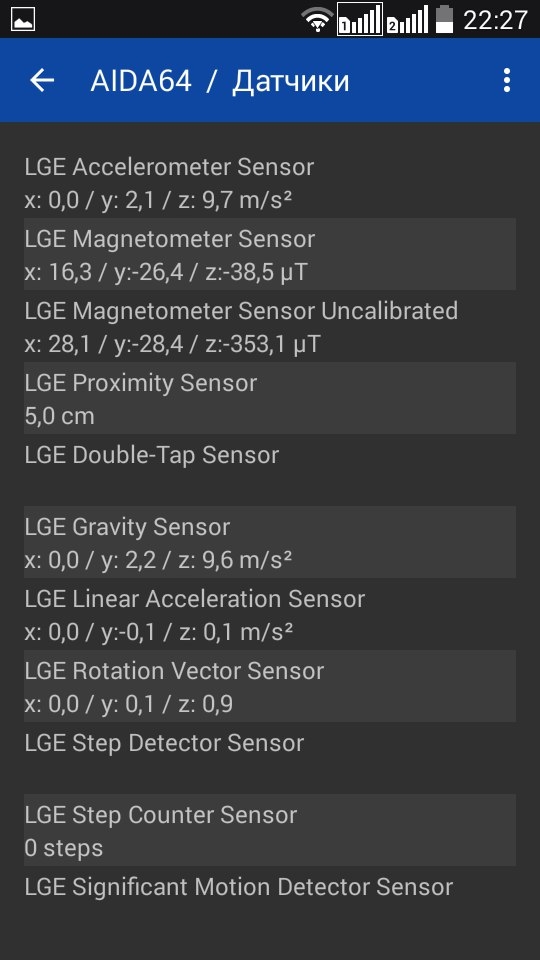Tap the LGE Linear Acceleration Sensor item

[270, 614]
